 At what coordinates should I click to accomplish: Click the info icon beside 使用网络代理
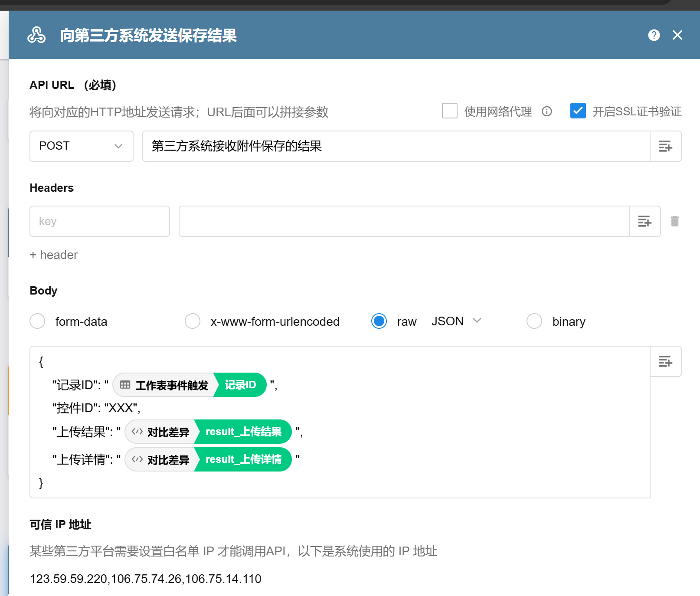pos(546,111)
